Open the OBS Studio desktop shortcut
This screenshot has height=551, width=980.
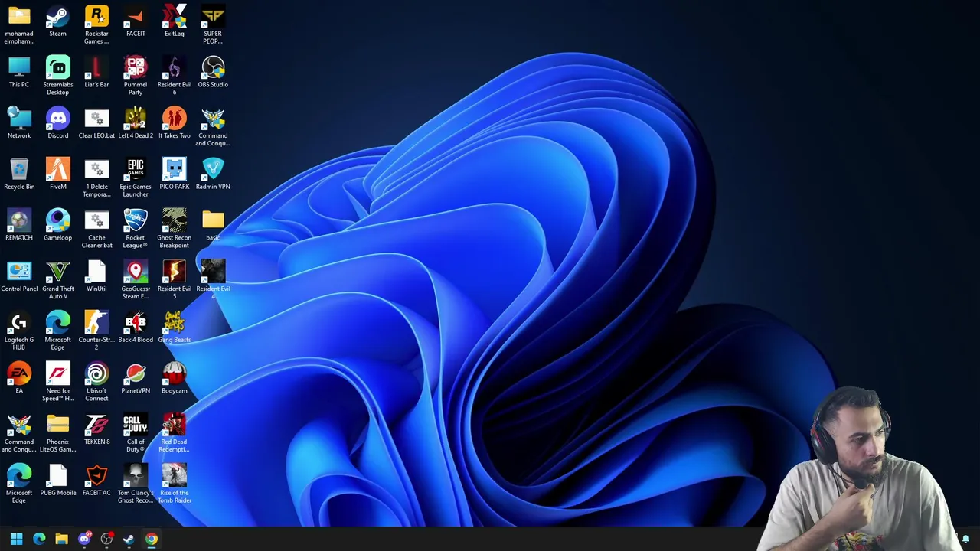click(x=213, y=72)
